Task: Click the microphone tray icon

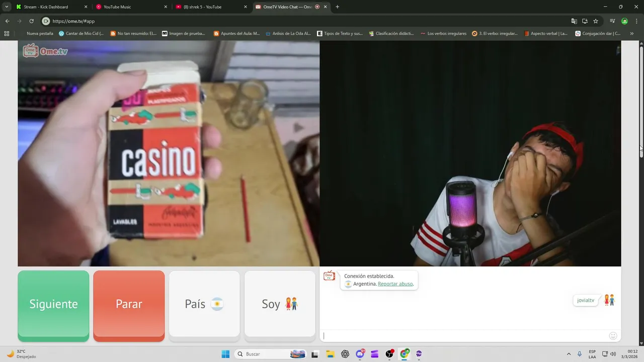Action: (580, 354)
